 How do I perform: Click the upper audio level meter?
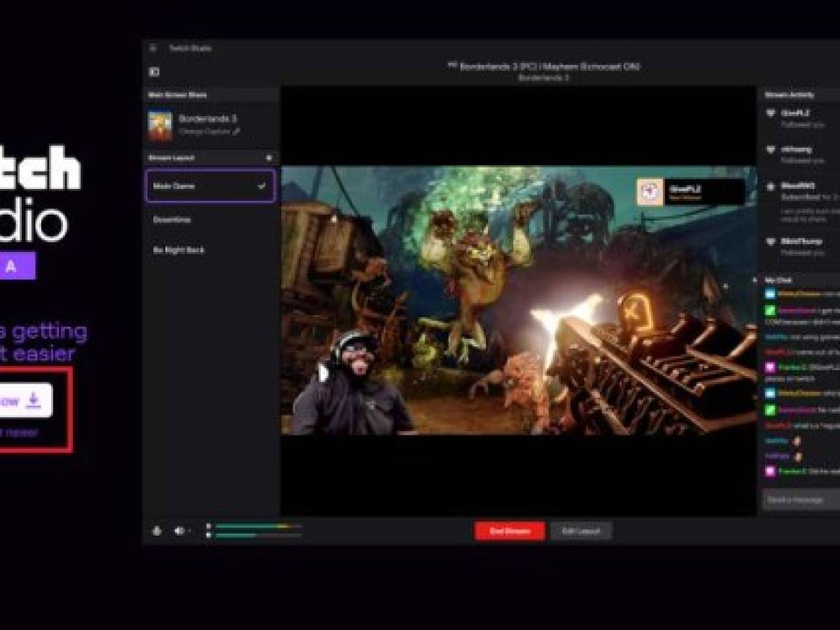pos(258,526)
